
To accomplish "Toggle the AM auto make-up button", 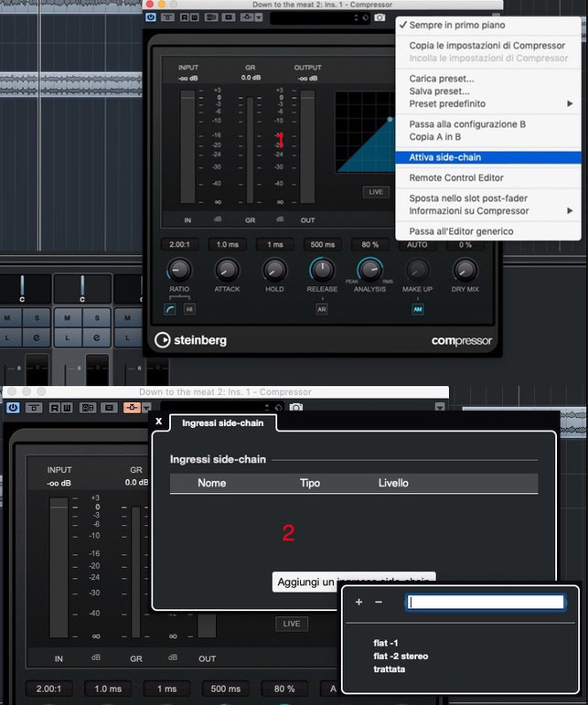I will [418, 309].
